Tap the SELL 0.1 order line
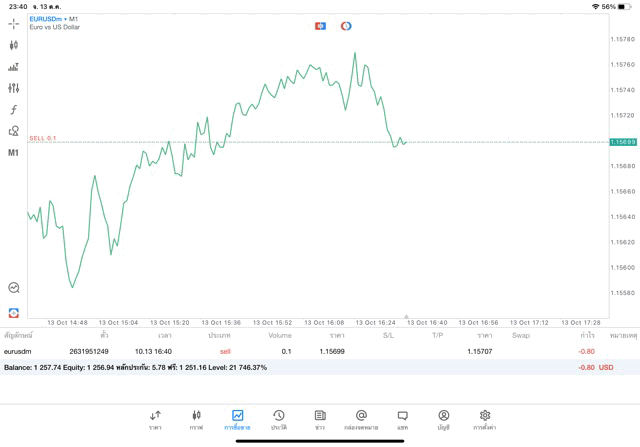This screenshot has height=447, width=640. pyautogui.click(x=43, y=138)
